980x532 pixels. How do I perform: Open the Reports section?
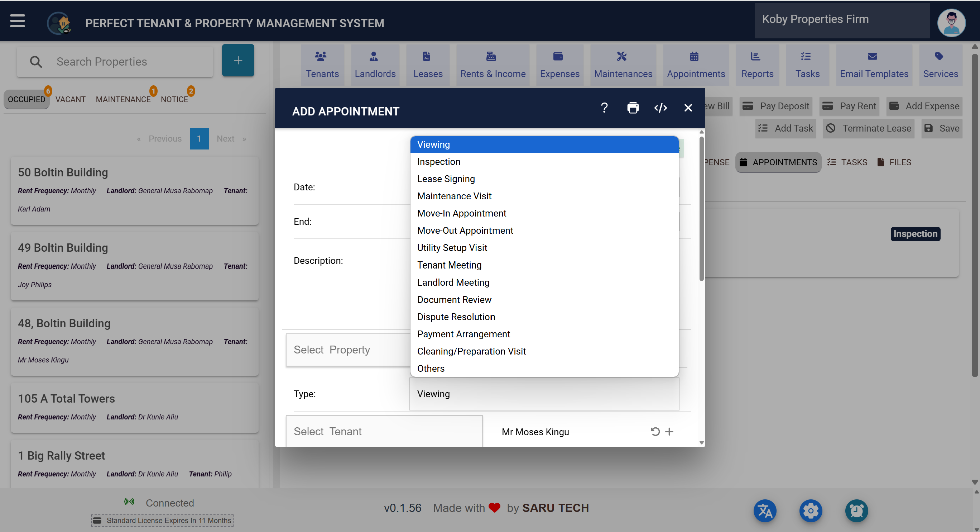coord(757,65)
